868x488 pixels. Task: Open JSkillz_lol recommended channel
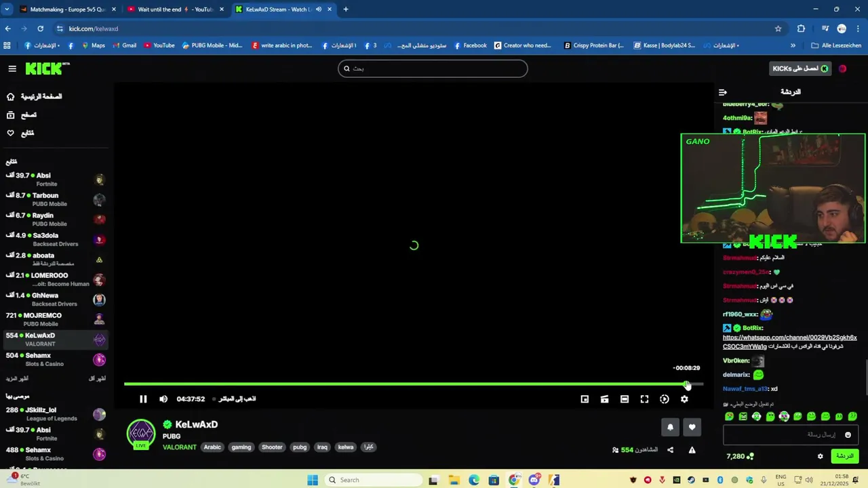pos(55,414)
